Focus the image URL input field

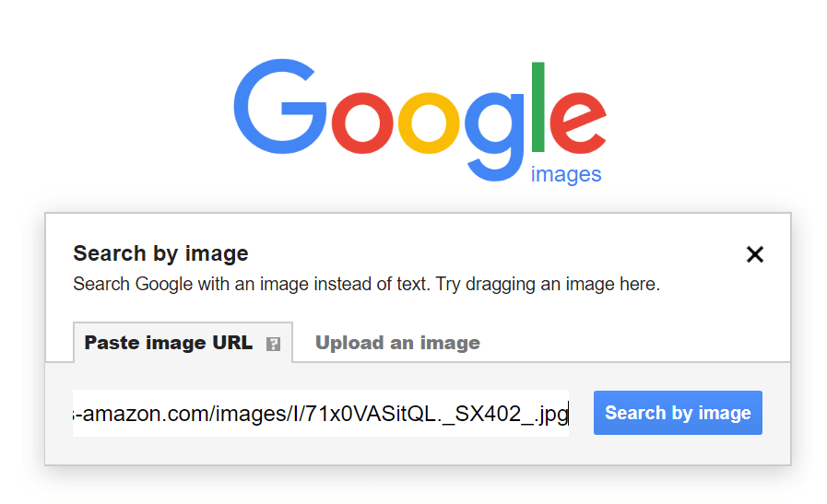[320, 413]
